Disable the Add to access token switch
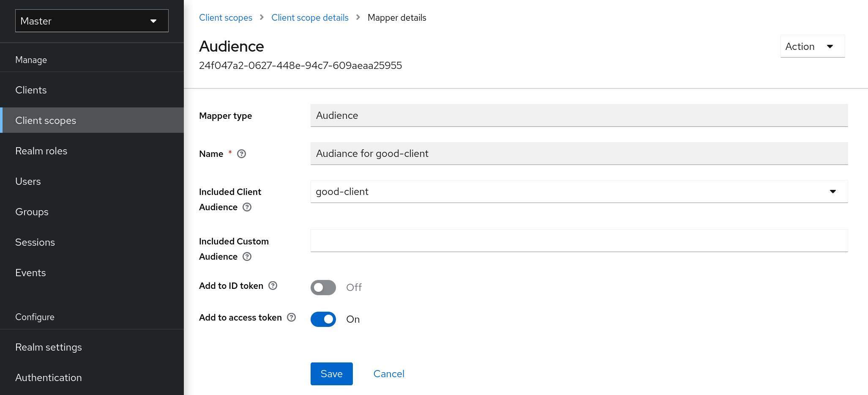Screen dimensions: 868x395 click(323, 319)
